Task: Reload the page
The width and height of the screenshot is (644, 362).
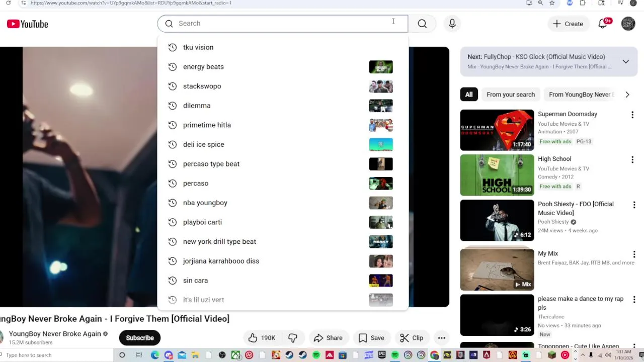Action: coord(8,3)
